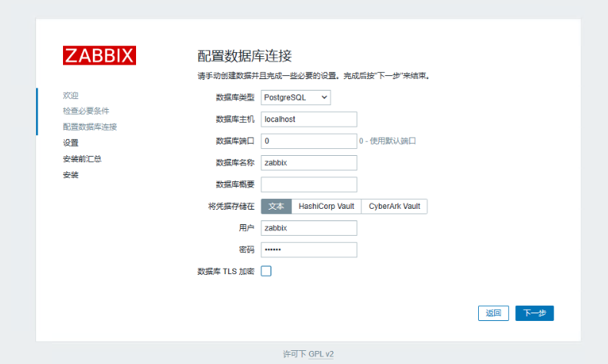Select 设置 step in sidebar
The image size is (608, 364).
tap(71, 143)
